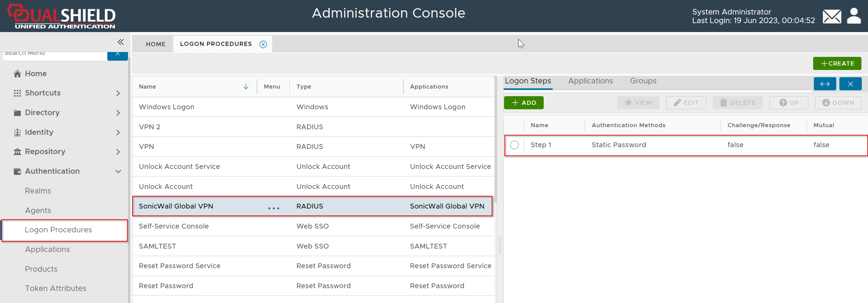Image resolution: width=868 pixels, height=303 pixels.
Task: Expand the Shortcuts menu
Action: click(118, 93)
